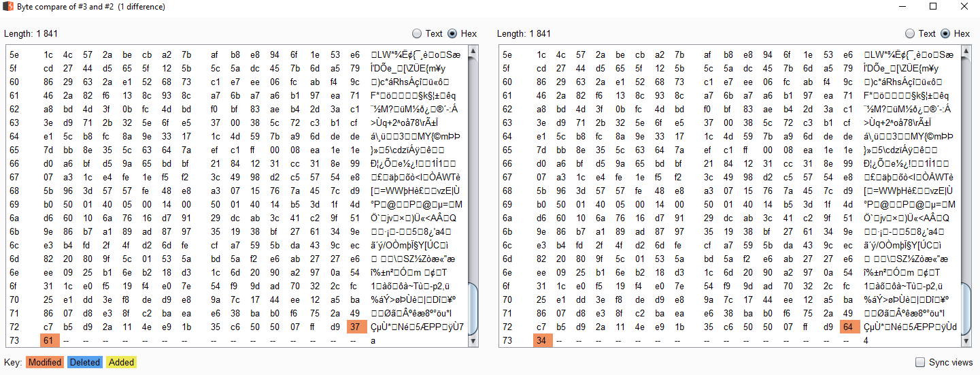Screen dimensions: 980x375
Task: Click the right pane scrollbar thumb
Action: point(967,308)
